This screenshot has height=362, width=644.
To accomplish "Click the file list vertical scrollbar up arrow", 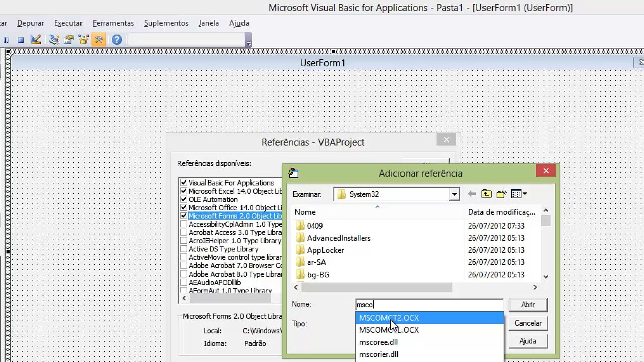I will coord(546,211).
